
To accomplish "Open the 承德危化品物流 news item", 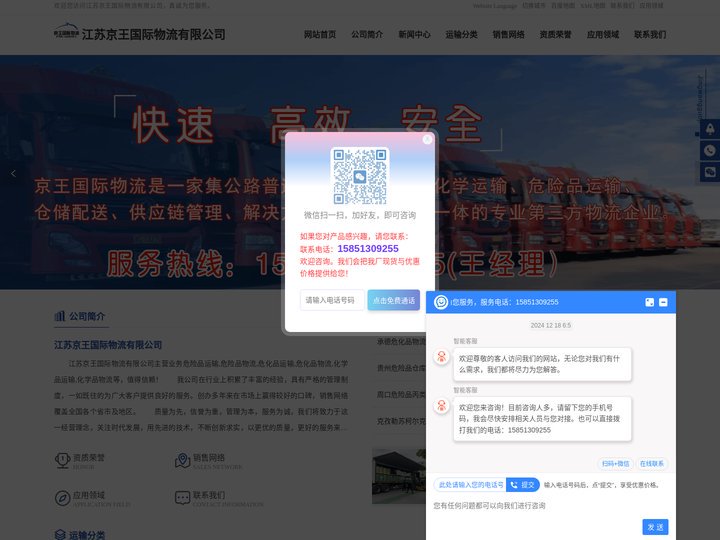I will click(x=401, y=342).
